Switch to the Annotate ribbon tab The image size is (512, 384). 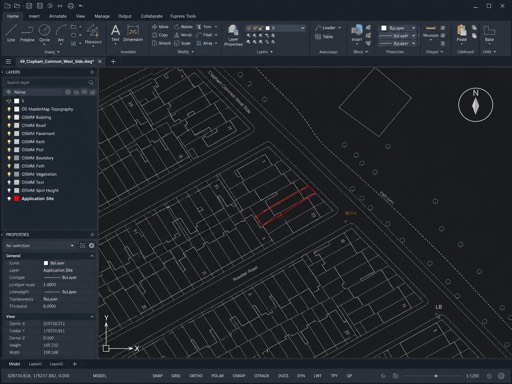tap(58, 16)
